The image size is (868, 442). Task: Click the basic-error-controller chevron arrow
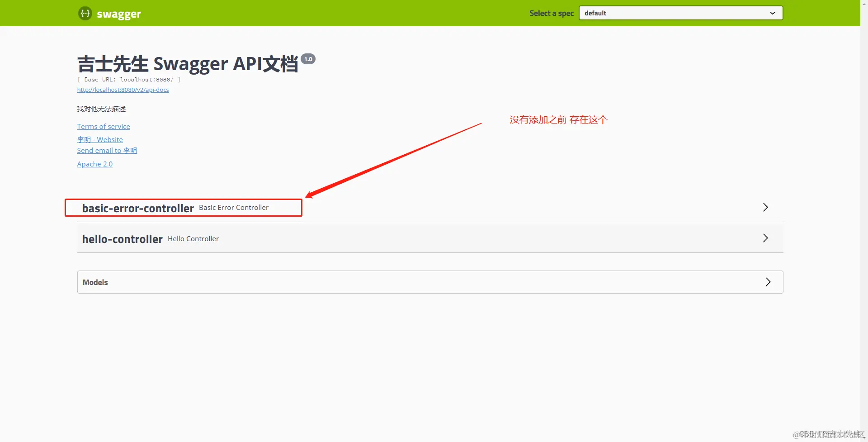pyautogui.click(x=765, y=207)
